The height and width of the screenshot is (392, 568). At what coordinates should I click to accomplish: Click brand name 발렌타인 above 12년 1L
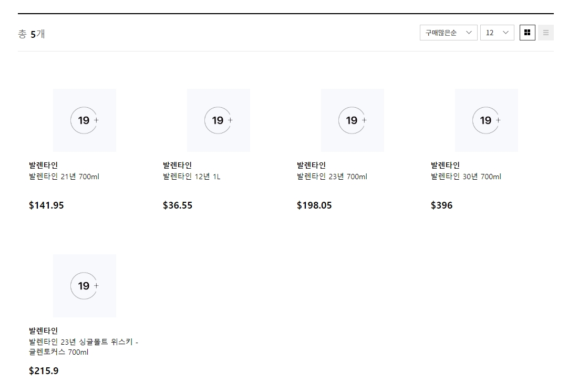[178, 165]
